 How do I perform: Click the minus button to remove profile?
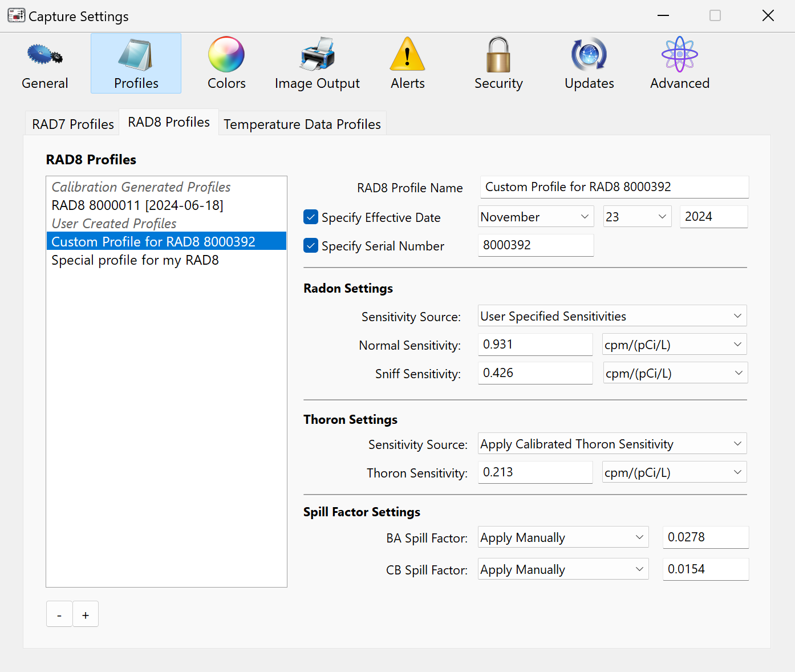click(x=59, y=614)
